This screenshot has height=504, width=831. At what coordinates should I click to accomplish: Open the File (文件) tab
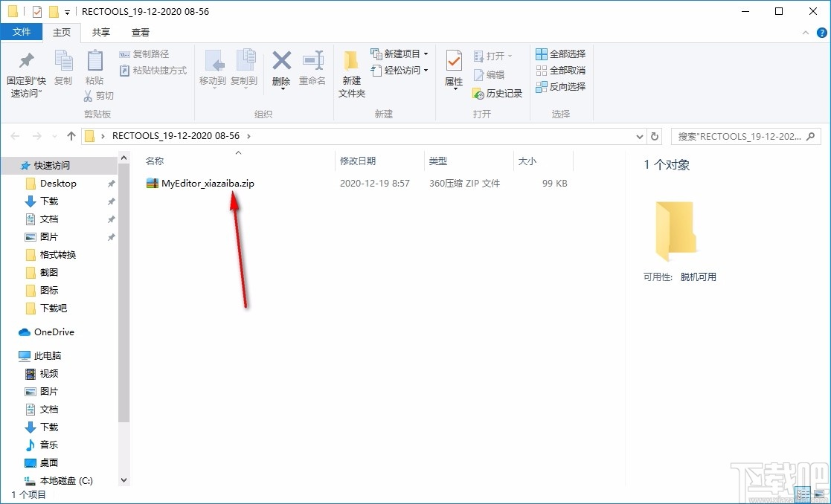(x=22, y=32)
